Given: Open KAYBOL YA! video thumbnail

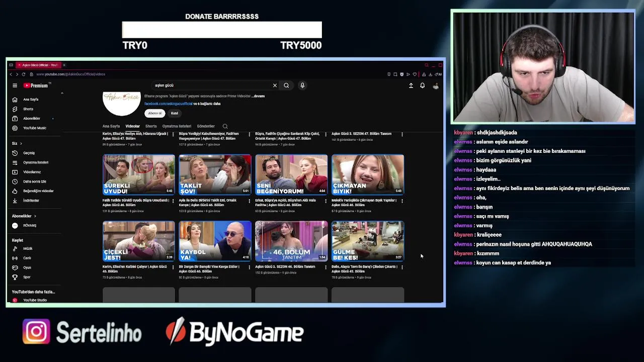Looking at the screenshot, I should tap(215, 241).
